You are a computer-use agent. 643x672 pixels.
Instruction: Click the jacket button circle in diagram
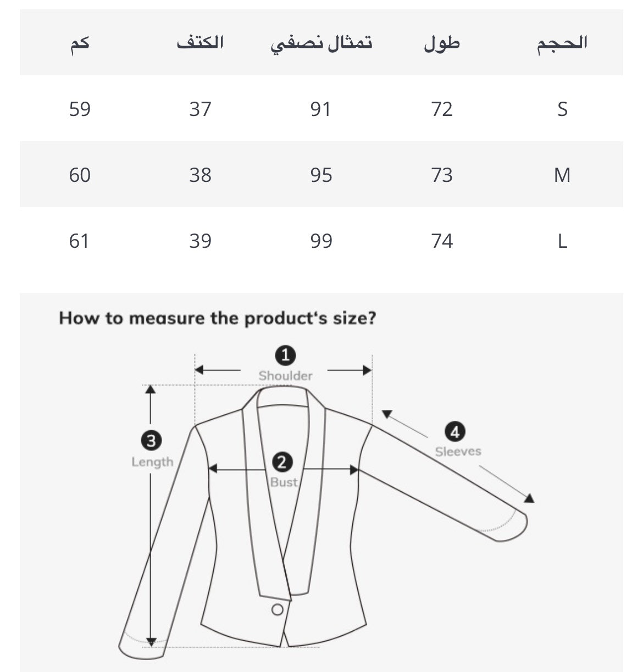pyautogui.click(x=278, y=609)
